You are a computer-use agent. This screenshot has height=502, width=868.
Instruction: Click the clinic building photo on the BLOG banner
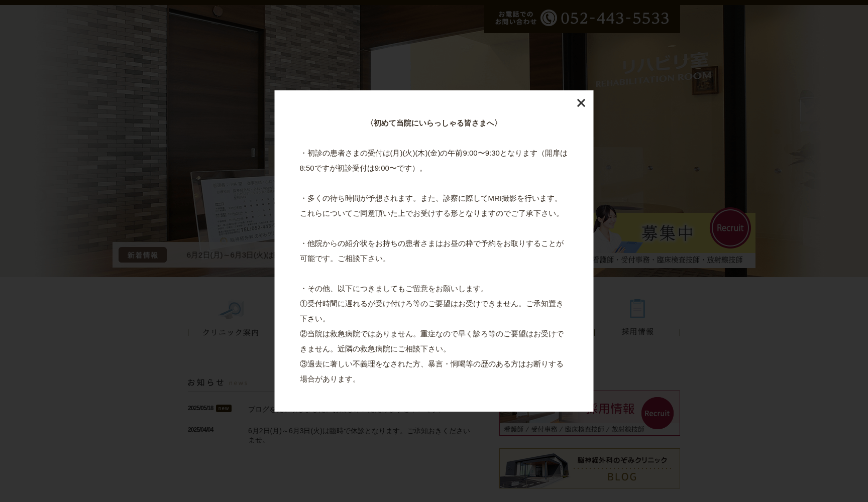pyautogui.click(x=534, y=468)
